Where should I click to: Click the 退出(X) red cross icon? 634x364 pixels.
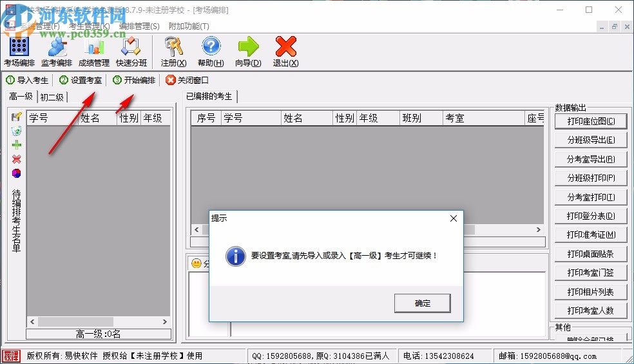(286, 52)
